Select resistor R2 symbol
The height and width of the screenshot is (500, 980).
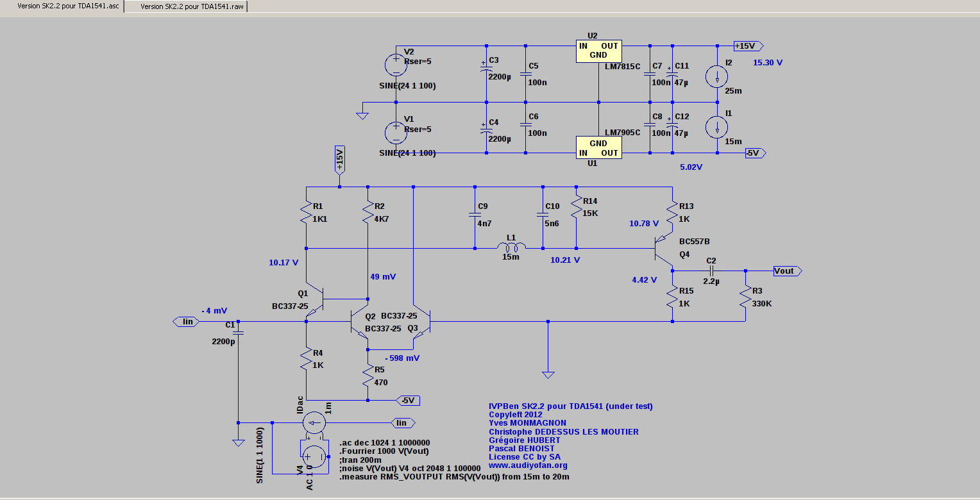[x=367, y=212]
